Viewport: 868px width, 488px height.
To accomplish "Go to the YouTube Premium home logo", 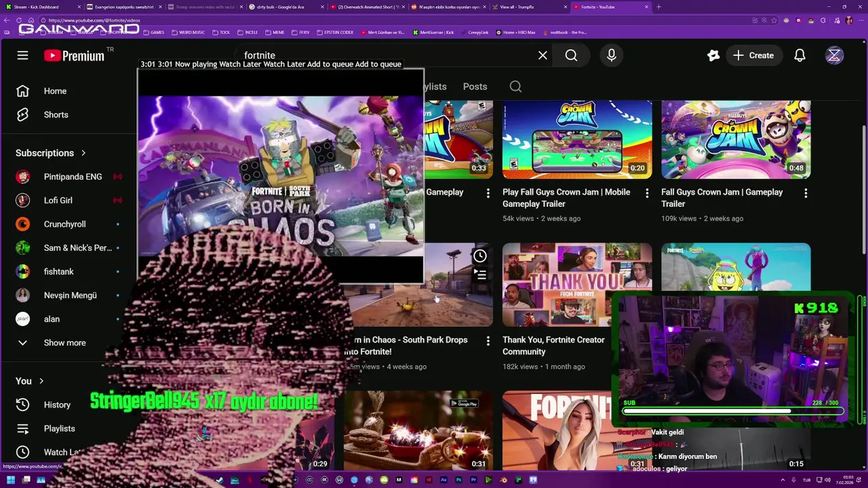I will point(74,56).
